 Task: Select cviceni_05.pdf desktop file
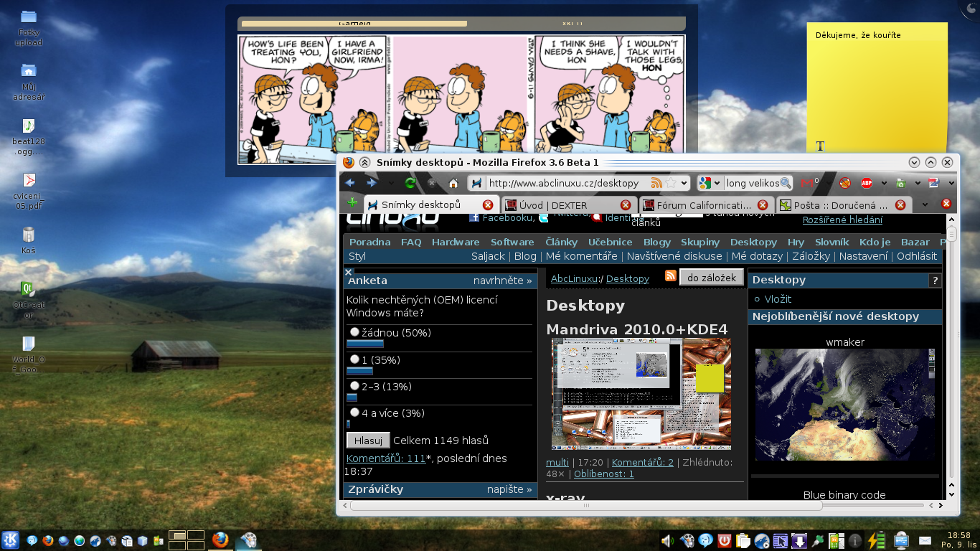pyautogui.click(x=29, y=190)
